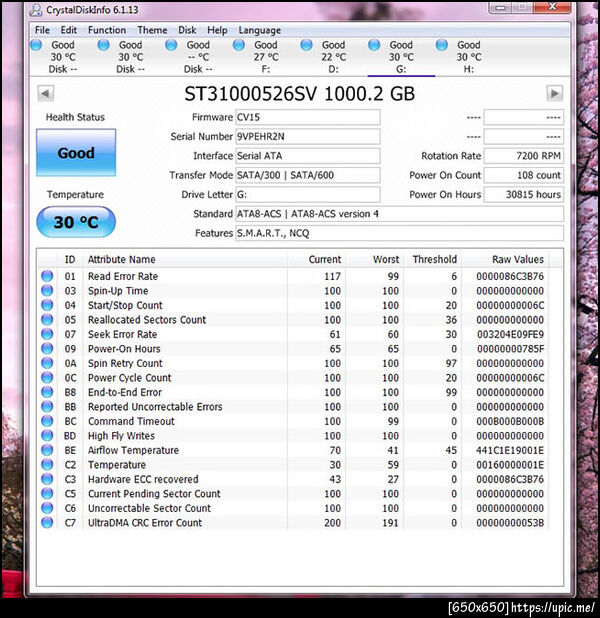Click status orb of Seek Error Rate row

pos(47,334)
